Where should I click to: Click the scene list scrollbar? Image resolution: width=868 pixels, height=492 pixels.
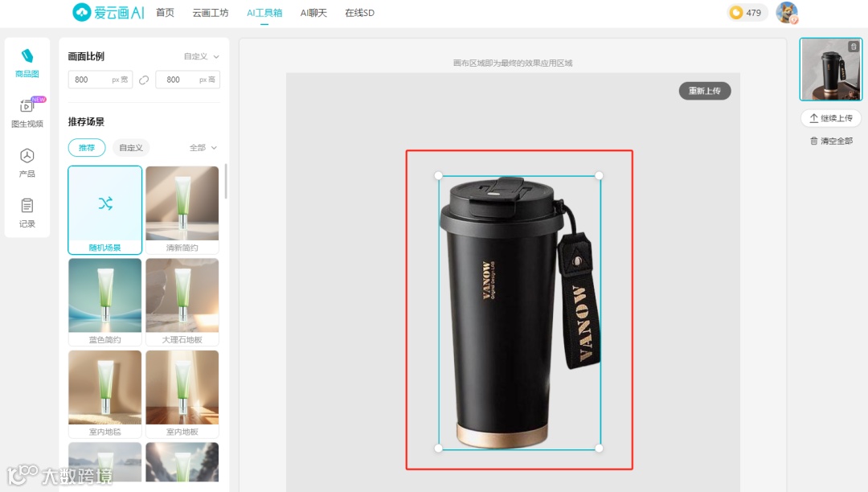226,181
